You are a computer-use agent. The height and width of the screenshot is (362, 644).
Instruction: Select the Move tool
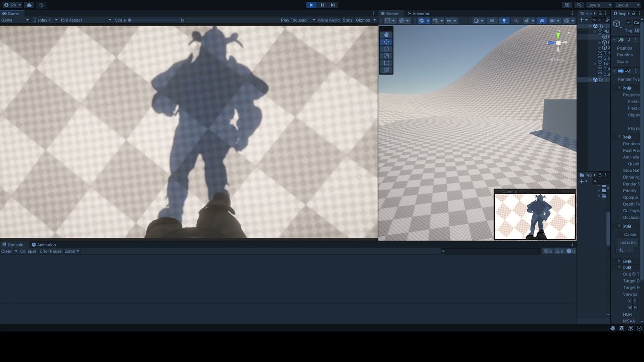386,42
